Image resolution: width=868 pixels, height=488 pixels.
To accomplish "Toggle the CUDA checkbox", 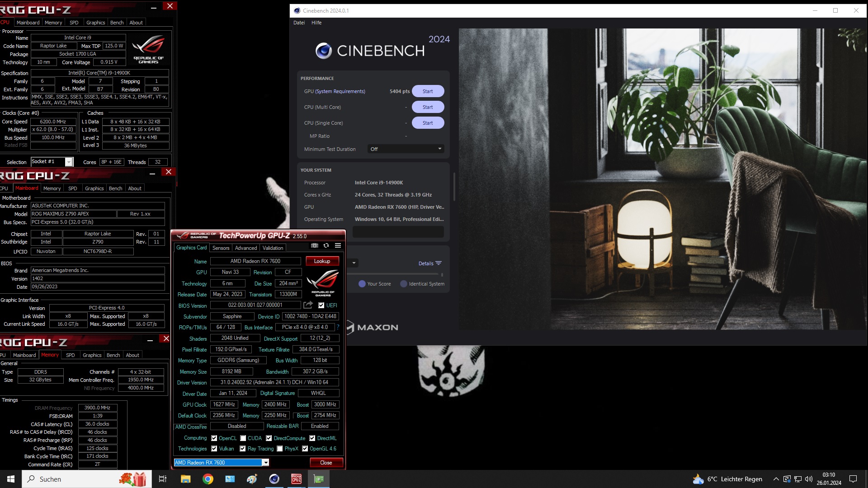I will 243,438.
